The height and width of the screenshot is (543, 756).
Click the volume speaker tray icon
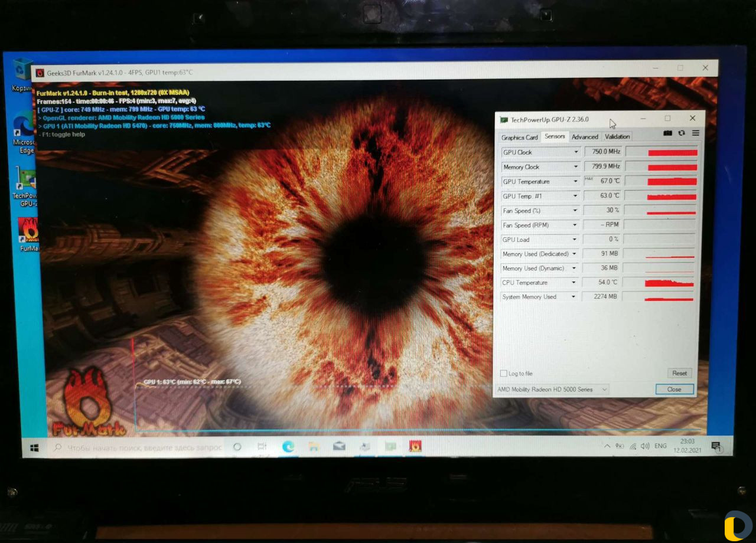point(645,446)
